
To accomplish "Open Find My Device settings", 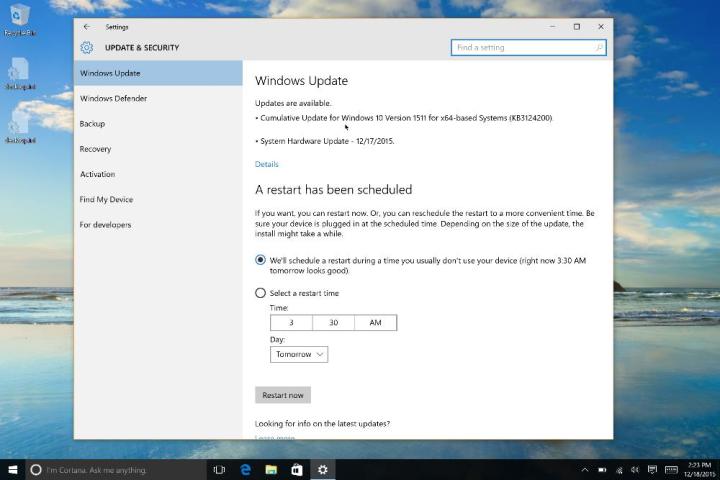I will (x=158, y=199).
